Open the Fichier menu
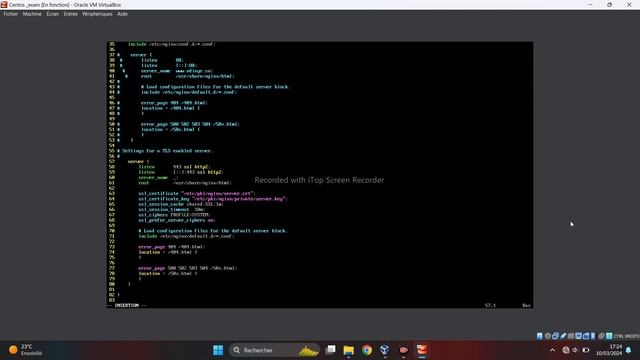The width and height of the screenshot is (640, 360). click(11, 14)
